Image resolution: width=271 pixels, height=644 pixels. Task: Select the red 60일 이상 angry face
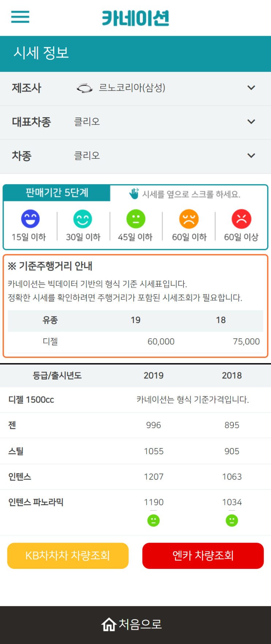click(241, 219)
